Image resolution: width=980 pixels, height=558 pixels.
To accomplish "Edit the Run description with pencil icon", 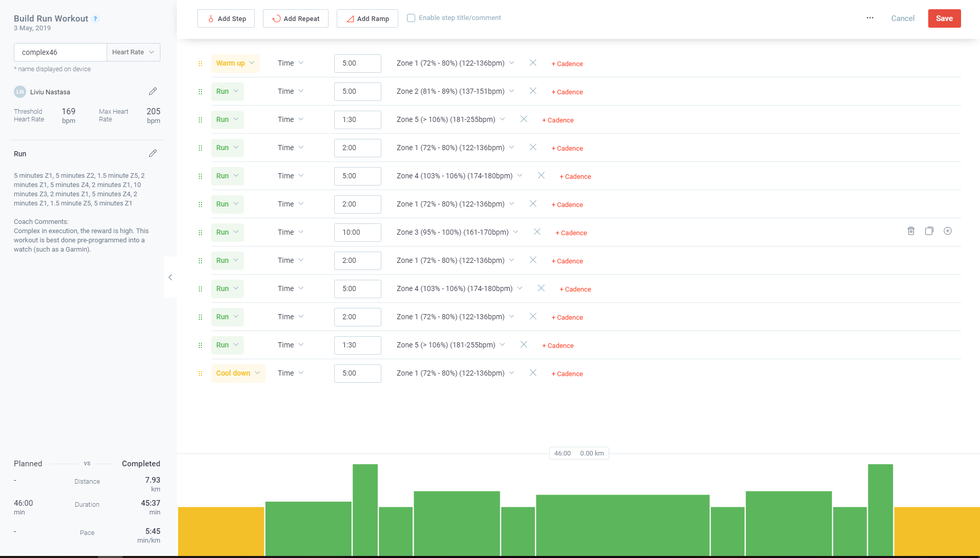I will (153, 154).
